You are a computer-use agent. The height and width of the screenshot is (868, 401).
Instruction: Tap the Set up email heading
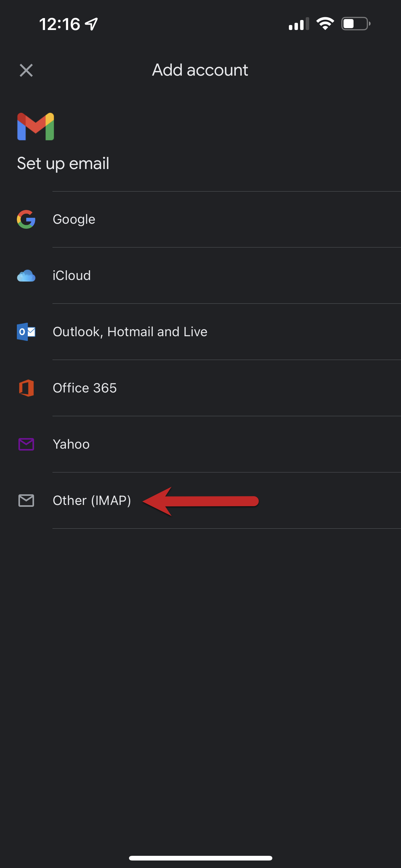point(63,164)
